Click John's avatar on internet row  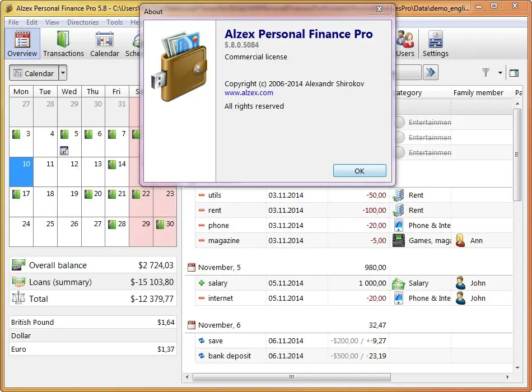coord(460,298)
